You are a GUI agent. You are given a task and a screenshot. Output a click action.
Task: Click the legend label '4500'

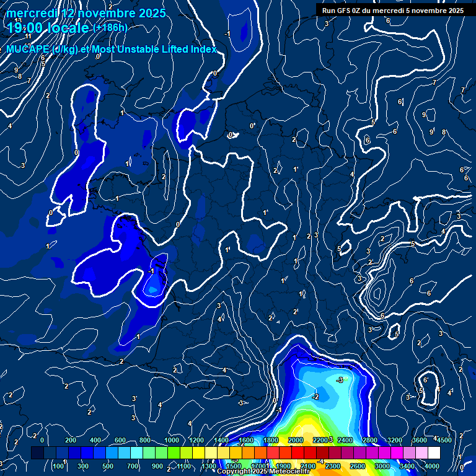(x=444, y=440)
